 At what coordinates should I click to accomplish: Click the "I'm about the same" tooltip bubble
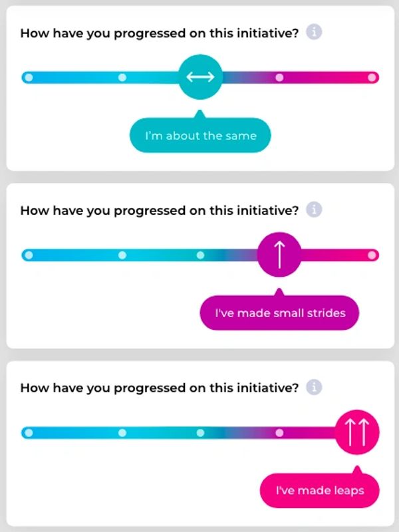pos(200,136)
